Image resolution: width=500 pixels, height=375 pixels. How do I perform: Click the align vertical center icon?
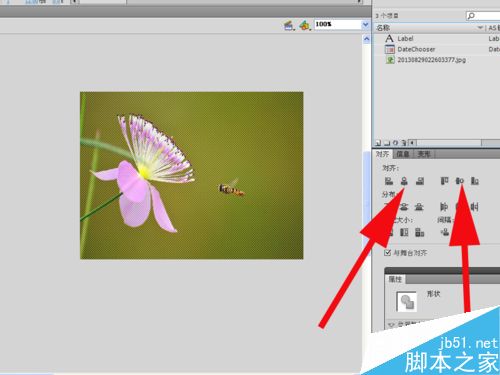click(x=460, y=181)
